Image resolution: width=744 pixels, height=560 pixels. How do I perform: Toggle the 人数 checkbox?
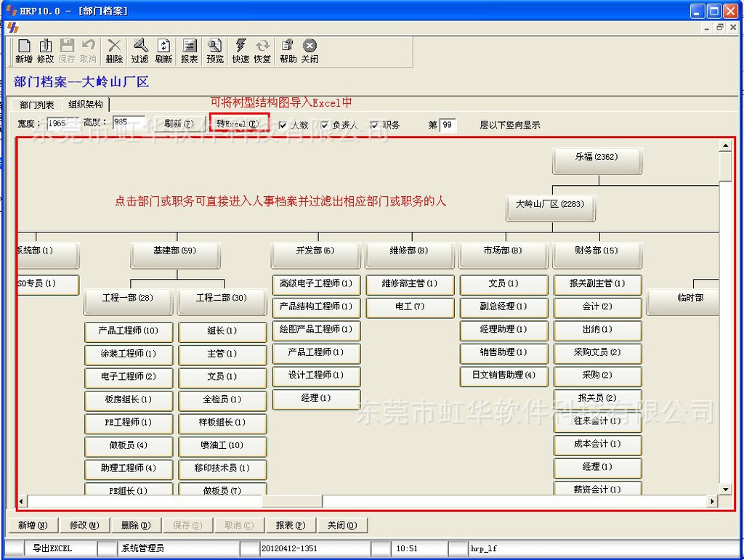pos(283,125)
